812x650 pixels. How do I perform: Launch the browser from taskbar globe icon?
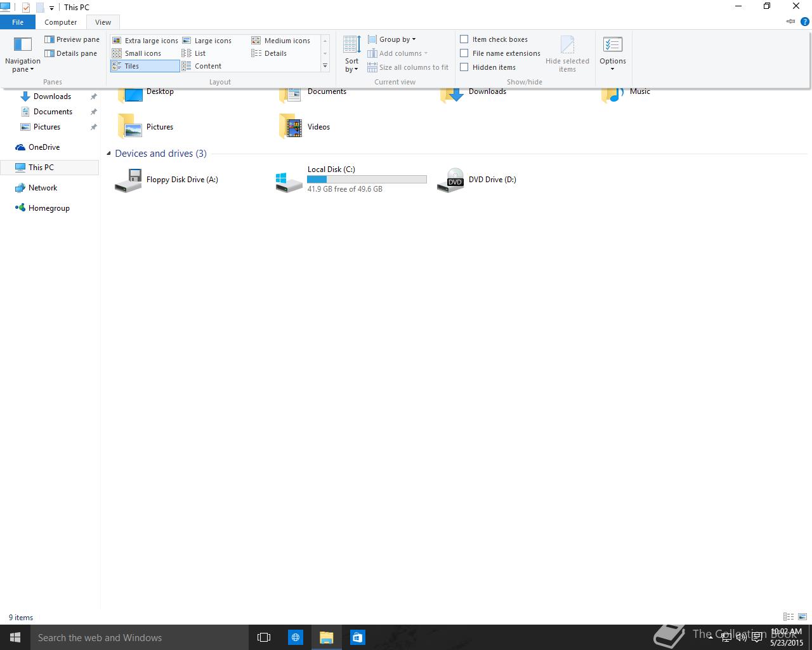point(296,637)
